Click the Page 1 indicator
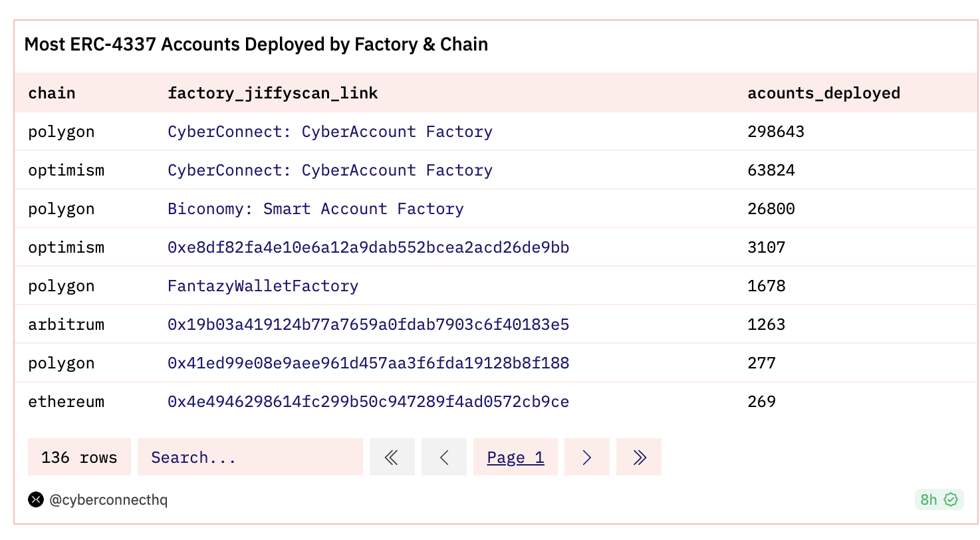Viewport: 980px width, 540px height. click(x=515, y=458)
